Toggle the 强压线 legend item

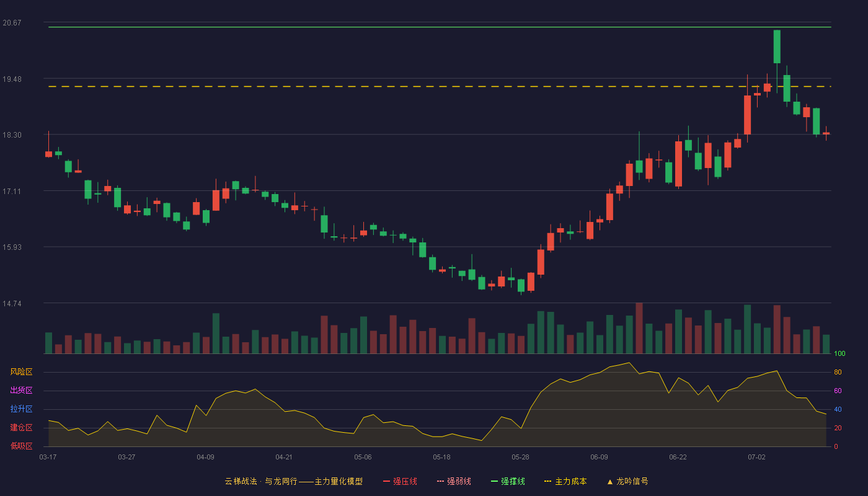coord(400,481)
